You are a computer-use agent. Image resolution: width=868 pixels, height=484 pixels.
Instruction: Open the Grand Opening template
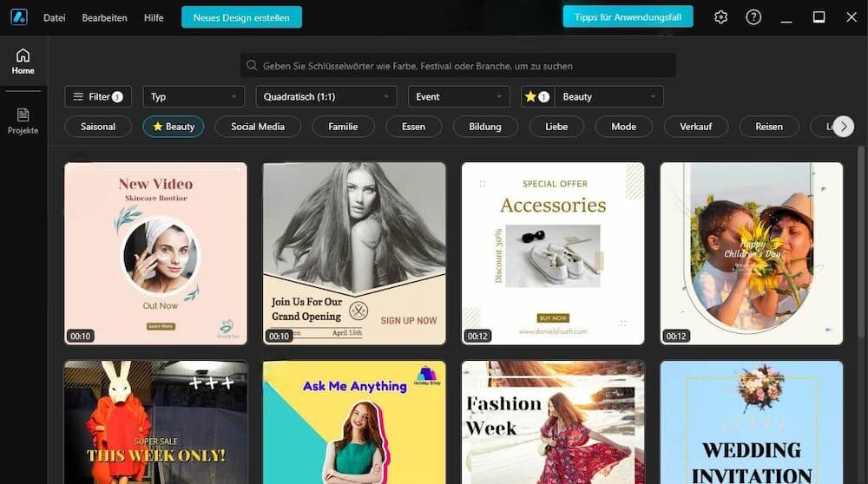pyautogui.click(x=354, y=253)
